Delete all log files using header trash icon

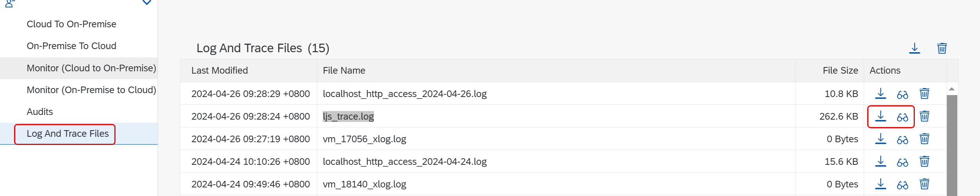click(942, 48)
